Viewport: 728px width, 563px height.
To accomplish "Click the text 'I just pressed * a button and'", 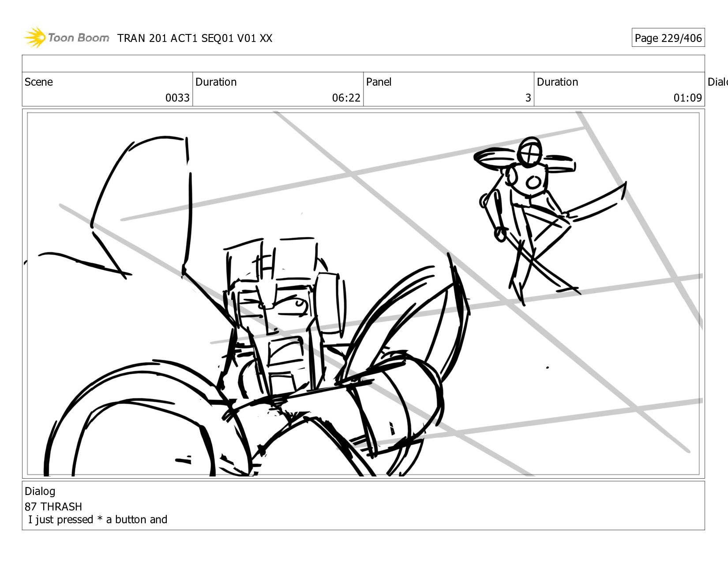I will click(98, 520).
